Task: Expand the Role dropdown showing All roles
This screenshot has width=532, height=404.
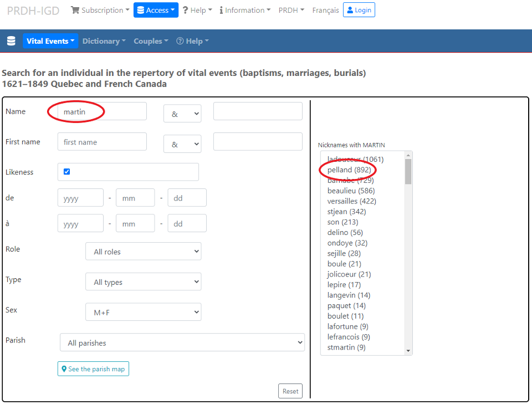Action: pyautogui.click(x=143, y=252)
